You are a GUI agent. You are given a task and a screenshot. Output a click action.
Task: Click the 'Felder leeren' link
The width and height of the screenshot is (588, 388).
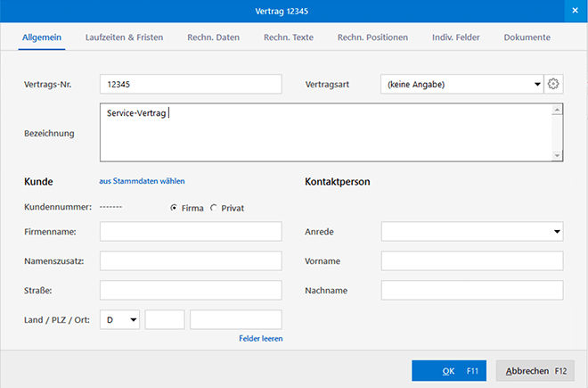(260, 339)
